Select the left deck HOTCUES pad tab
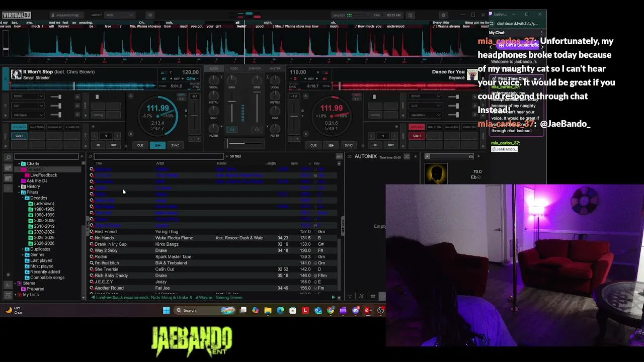 click(19, 127)
